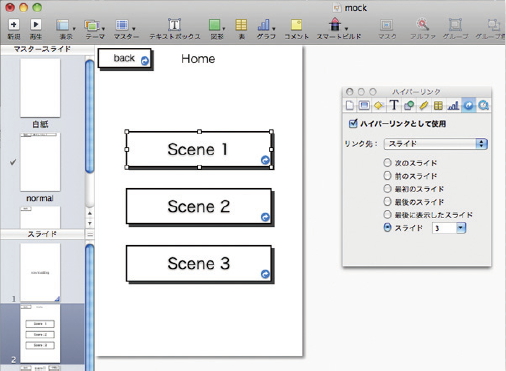Image resolution: width=506 pixels, height=371 pixels.
Task: Open the テーマ theme chooser
Action: (x=95, y=29)
